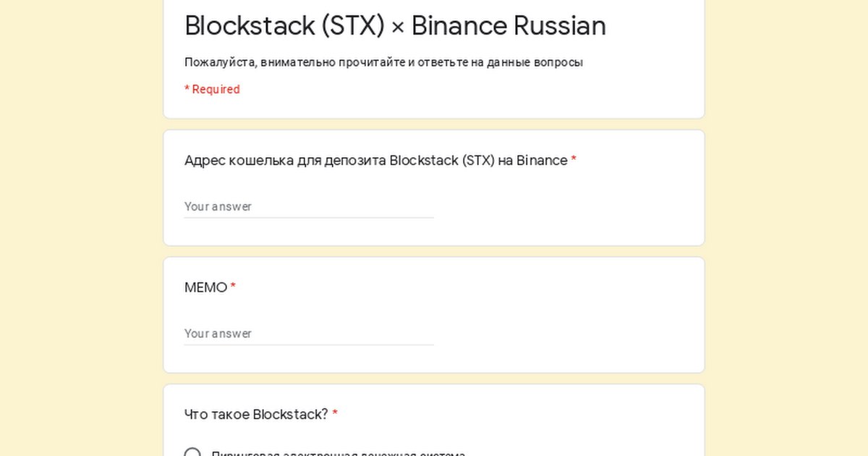Click the red "* Required" note
Screen dimensions: 868x456
(212, 89)
